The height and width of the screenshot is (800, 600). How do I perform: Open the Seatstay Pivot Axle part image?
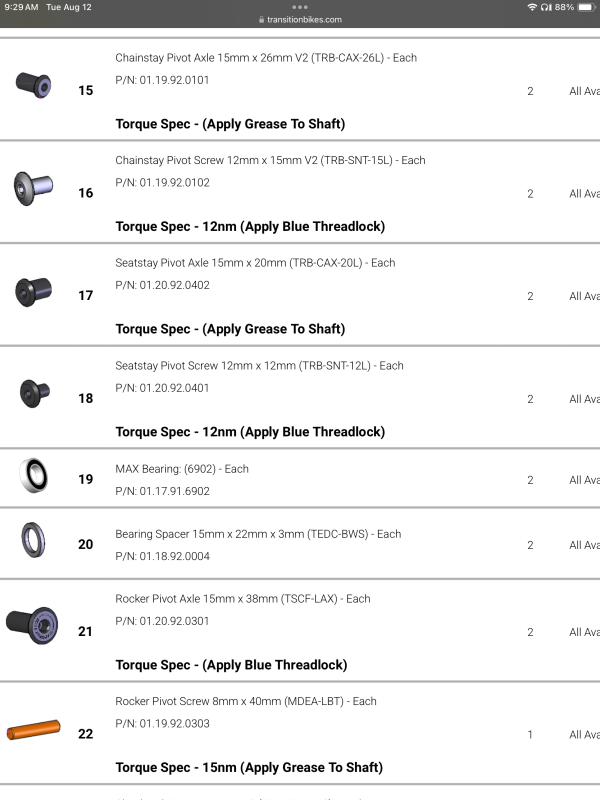click(34, 291)
